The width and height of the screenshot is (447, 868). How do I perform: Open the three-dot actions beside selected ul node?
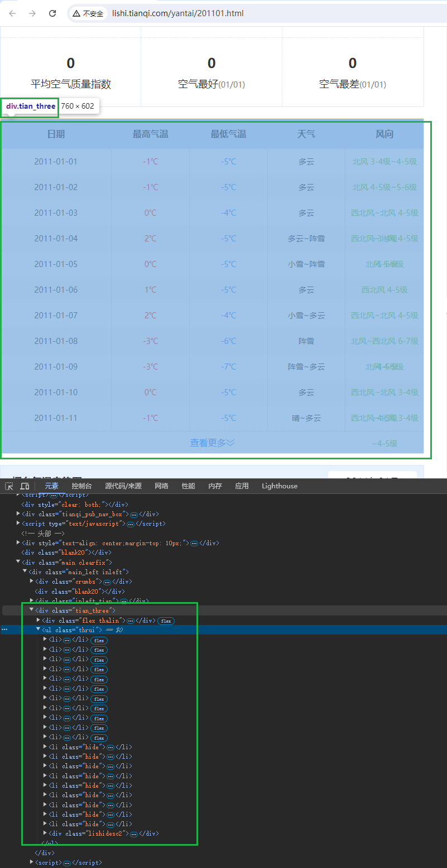[4, 629]
